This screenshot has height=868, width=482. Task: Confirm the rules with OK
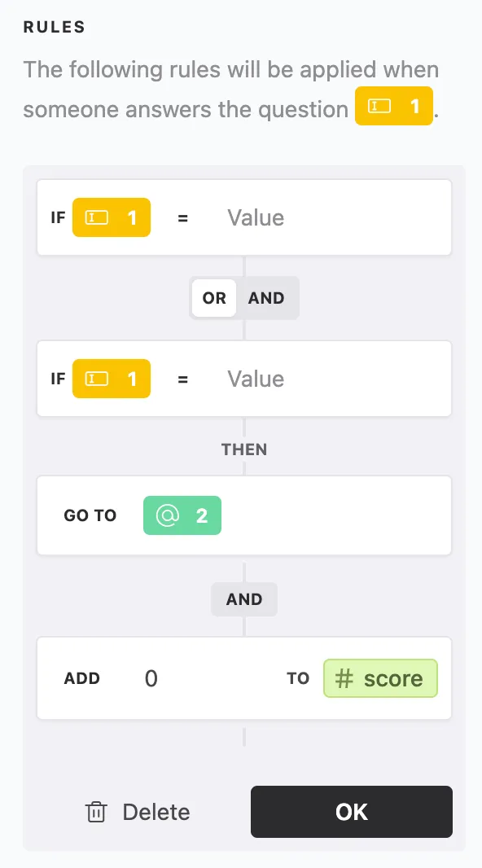click(x=352, y=811)
